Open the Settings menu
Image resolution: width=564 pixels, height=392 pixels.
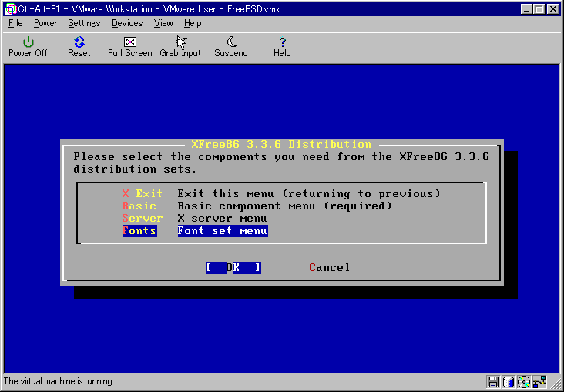(x=84, y=23)
